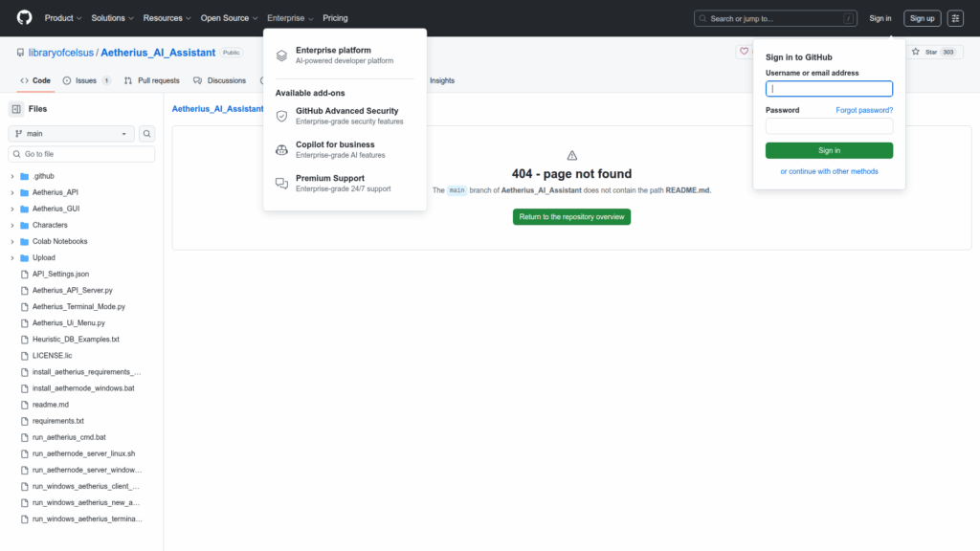Click Return to the repository overview
Screen dimensions: 980x551
[571, 217]
